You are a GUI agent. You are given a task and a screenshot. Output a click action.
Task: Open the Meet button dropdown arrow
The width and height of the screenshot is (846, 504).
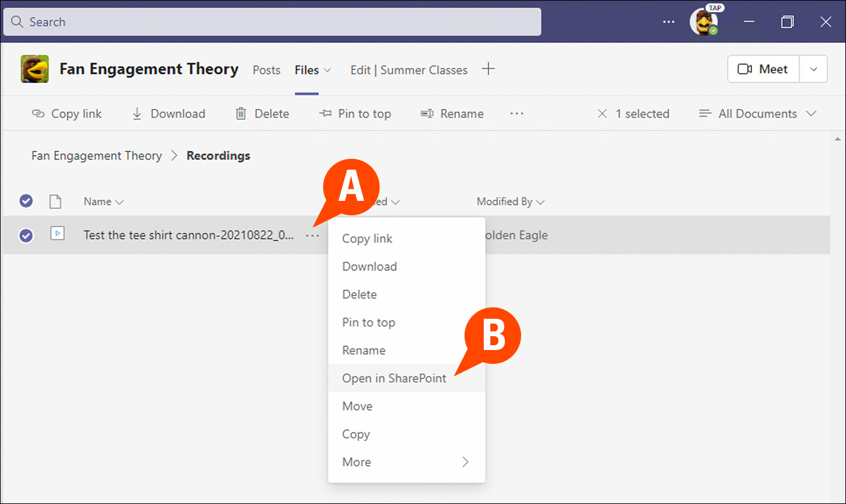(x=814, y=69)
